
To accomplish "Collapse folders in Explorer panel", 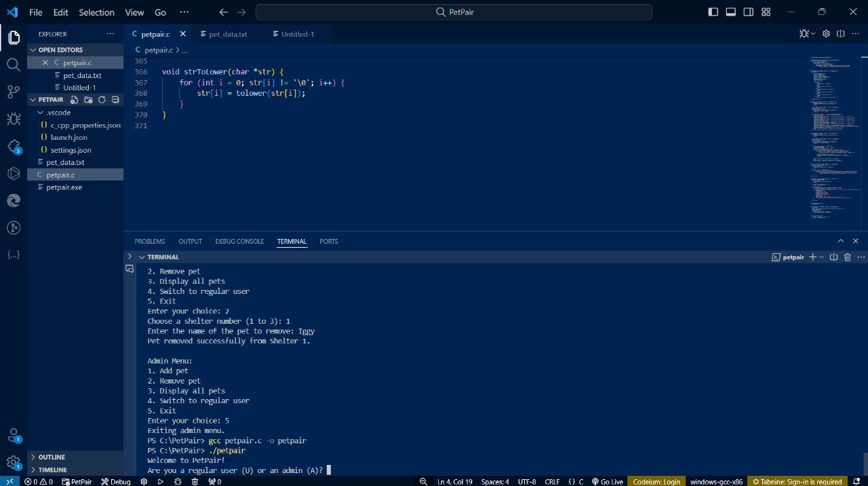I will pyautogui.click(x=115, y=99).
